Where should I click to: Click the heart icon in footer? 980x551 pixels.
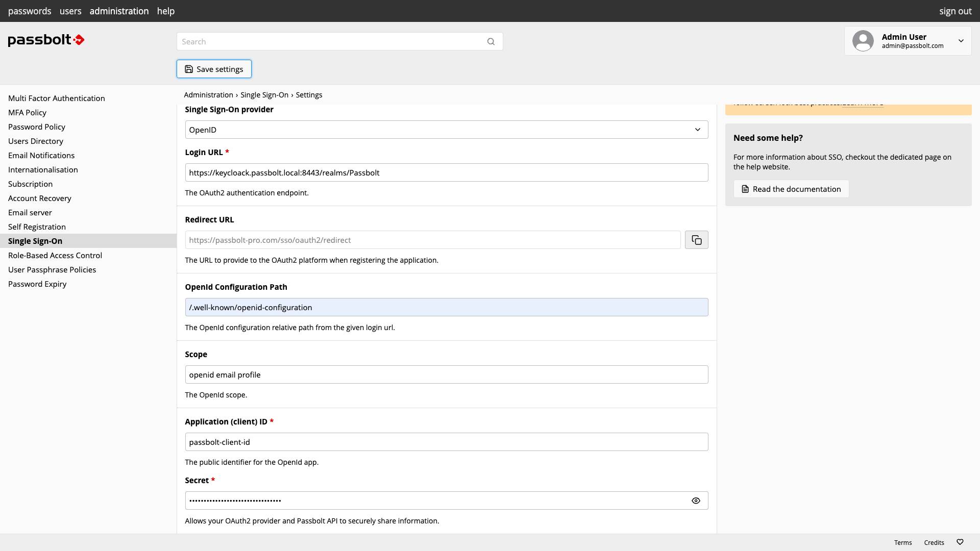pos(960,542)
